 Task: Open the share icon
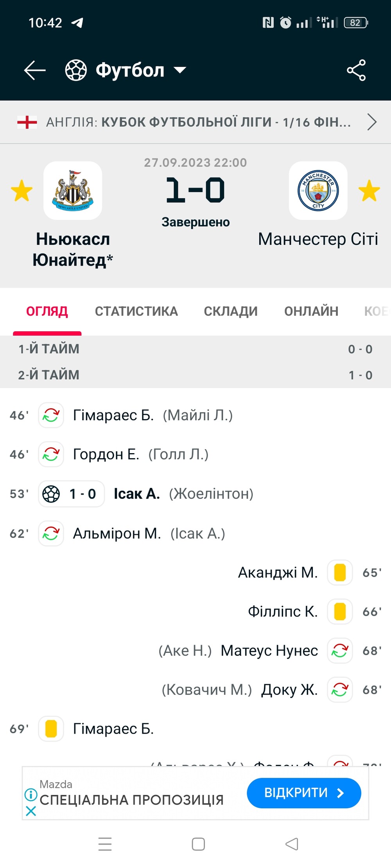click(x=356, y=70)
